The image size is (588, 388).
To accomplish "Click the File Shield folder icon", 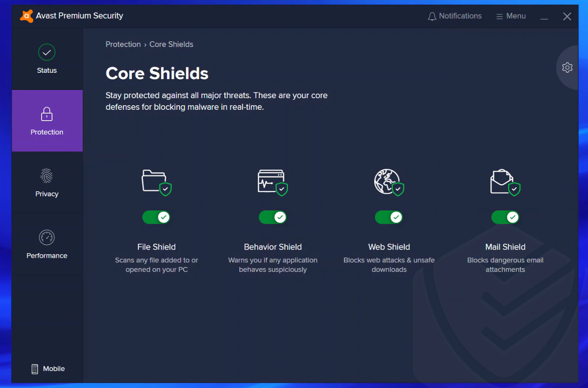I will 156,182.
